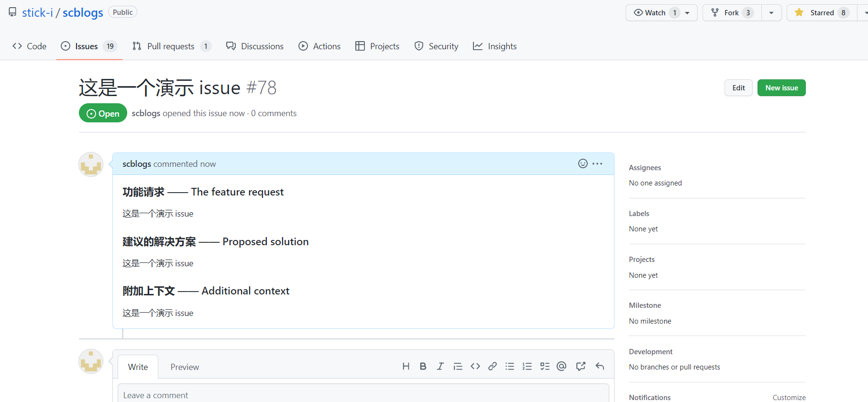Insert a code snippet in comment
The height and width of the screenshot is (402, 868).
[475, 366]
